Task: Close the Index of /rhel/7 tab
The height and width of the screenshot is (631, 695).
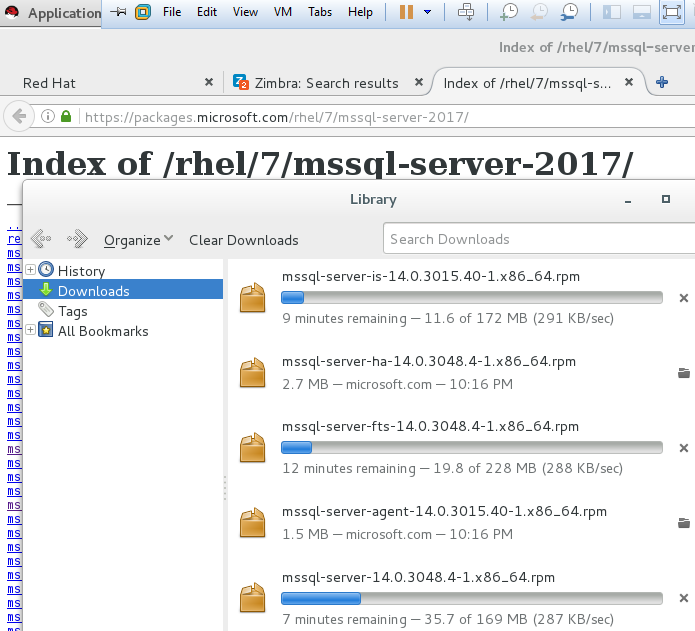Action: pos(629,82)
